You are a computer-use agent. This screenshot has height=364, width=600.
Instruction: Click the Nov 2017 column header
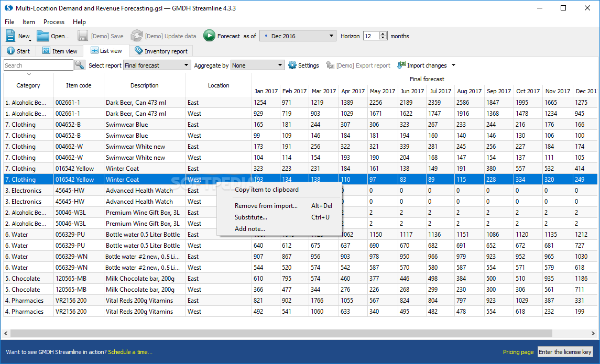(558, 91)
